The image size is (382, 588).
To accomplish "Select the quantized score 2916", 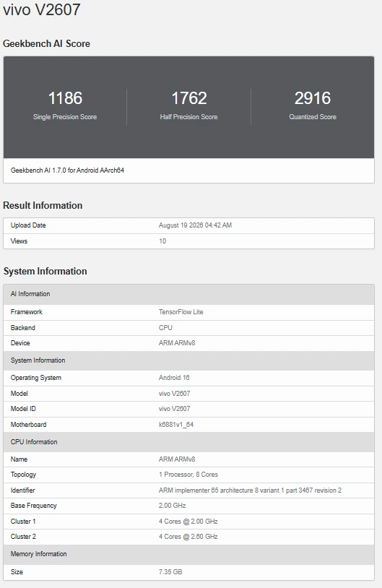I will tap(313, 98).
